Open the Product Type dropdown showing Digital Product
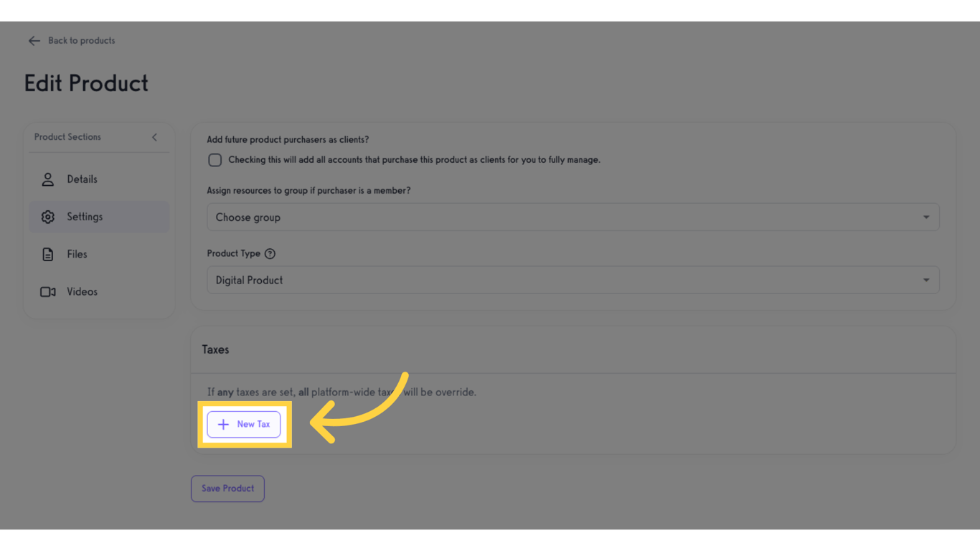This screenshot has height=551, width=980. point(573,280)
